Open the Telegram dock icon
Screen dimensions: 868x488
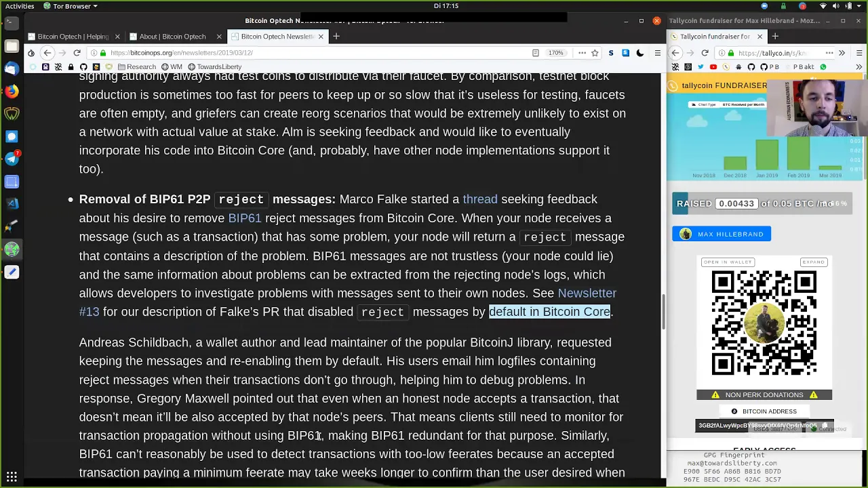click(12, 159)
